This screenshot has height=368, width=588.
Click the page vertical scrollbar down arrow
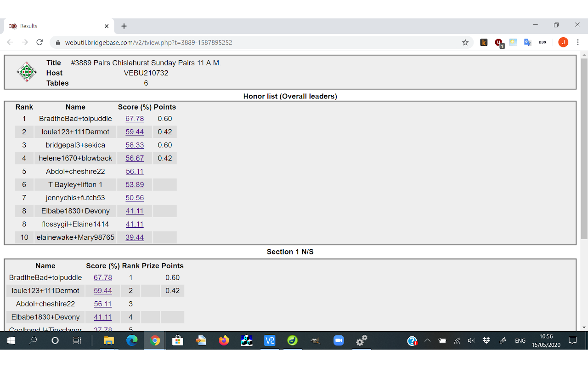tap(584, 328)
